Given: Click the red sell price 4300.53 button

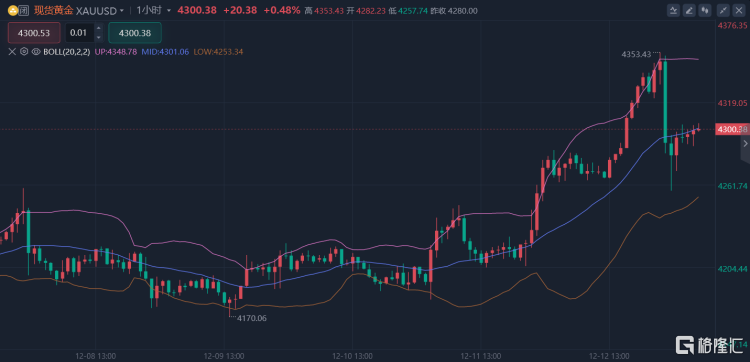Looking at the screenshot, I should 34,33.
